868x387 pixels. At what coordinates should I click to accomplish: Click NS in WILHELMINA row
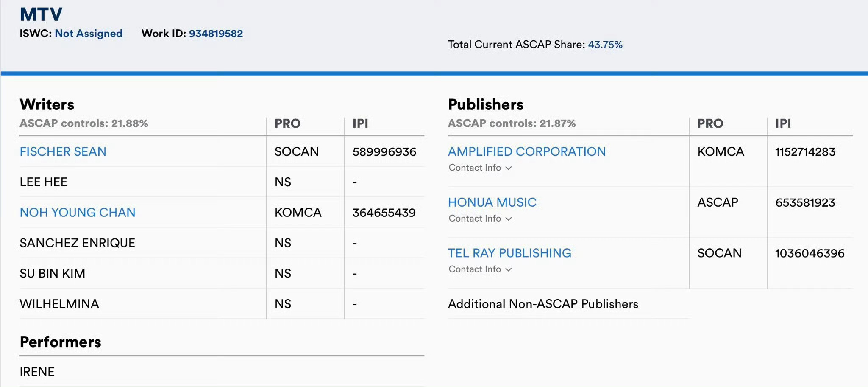[283, 304]
